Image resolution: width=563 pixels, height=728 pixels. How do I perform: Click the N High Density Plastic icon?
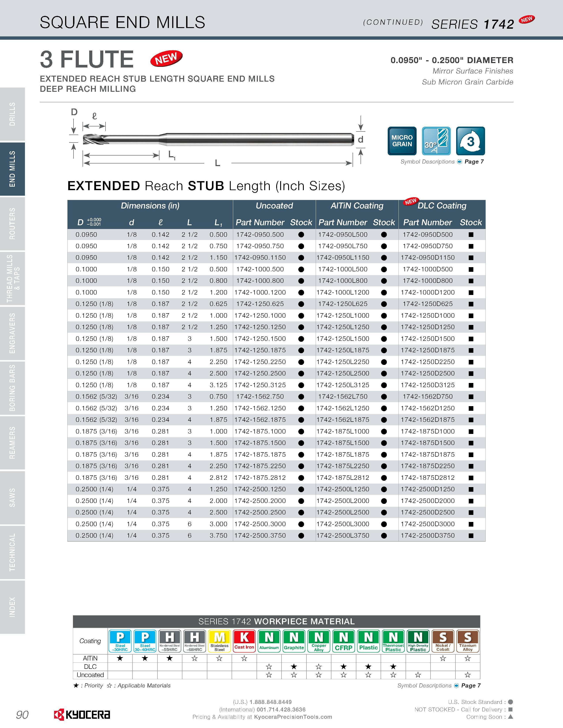click(x=418, y=641)
